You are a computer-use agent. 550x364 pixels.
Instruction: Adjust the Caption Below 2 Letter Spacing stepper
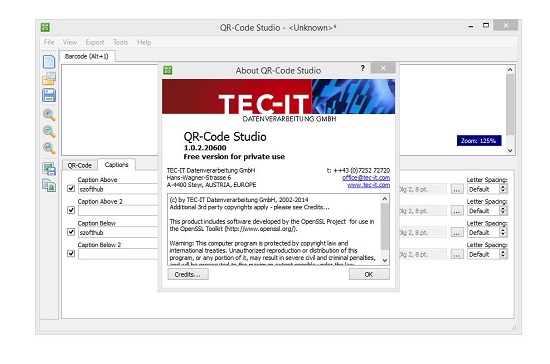pyautogui.click(x=503, y=254)
